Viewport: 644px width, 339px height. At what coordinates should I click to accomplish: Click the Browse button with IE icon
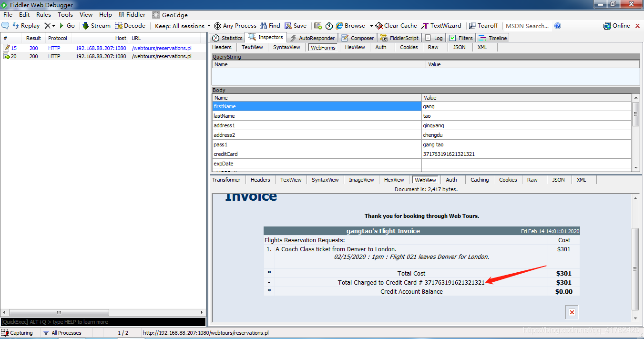(x=350, y=26)
